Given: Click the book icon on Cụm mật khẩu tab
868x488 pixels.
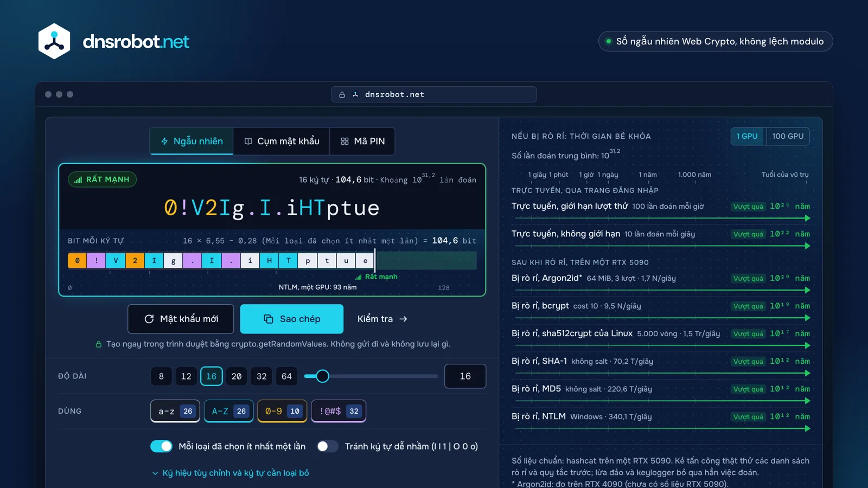Looking at the screenshot, I should pos(248,142).
